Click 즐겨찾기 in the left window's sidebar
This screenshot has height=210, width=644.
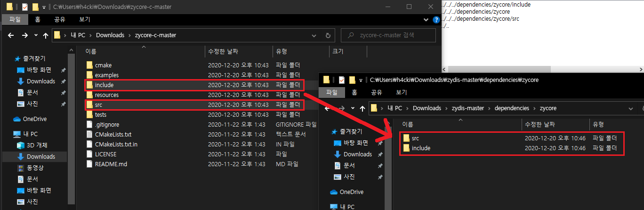(29, 59)
